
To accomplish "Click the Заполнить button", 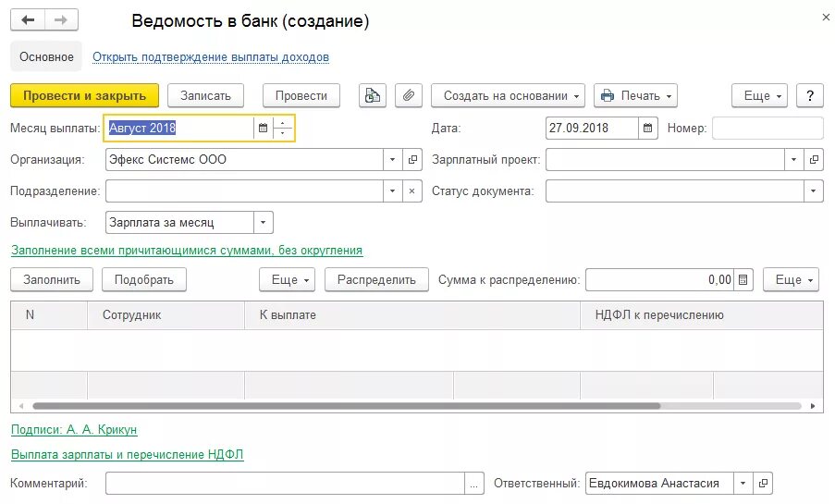I will click(52, 279).
